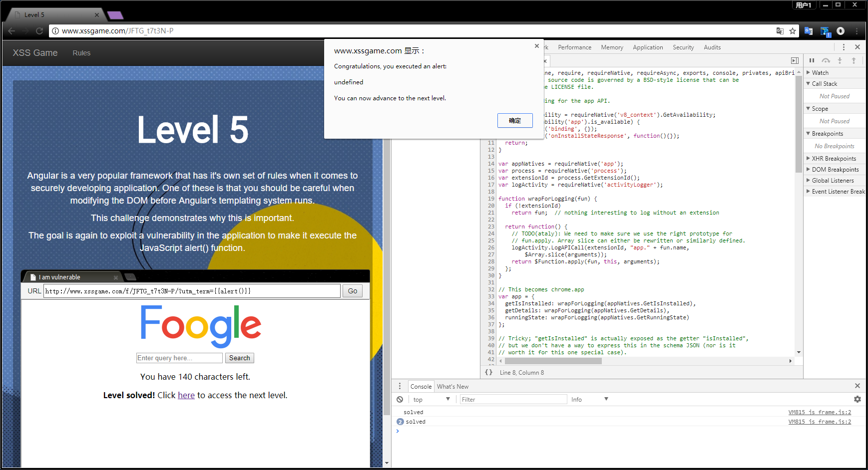Screen dimensions: 868x470
Task: Confirm the alert with the 确定 button
Action: (514, 121)
